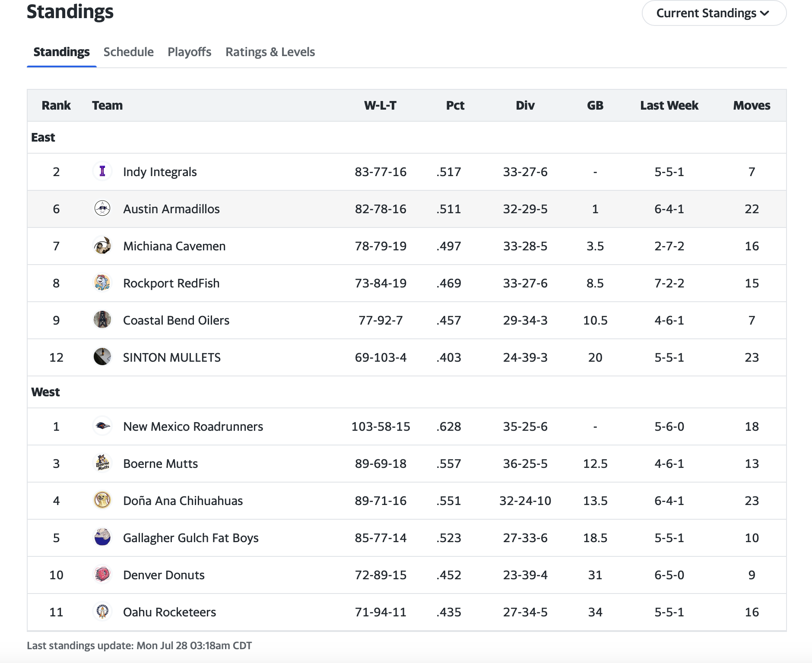
Task: Click the Rockport RedFish team logo
Action: 102,283
